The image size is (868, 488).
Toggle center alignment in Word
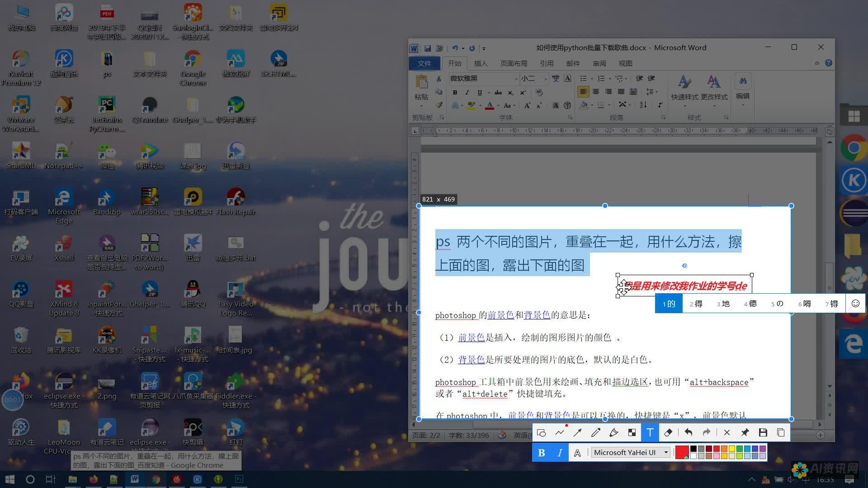point(596,92)
